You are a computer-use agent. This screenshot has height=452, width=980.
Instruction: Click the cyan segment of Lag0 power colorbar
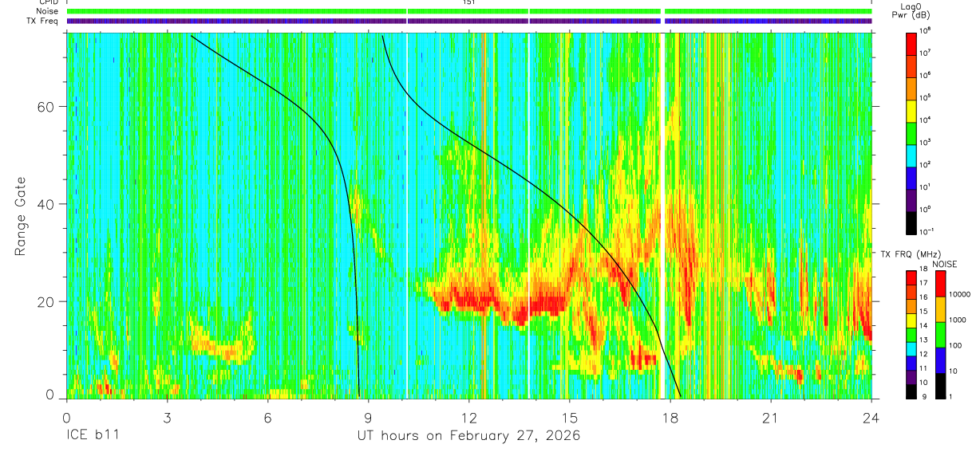[912, 155]
